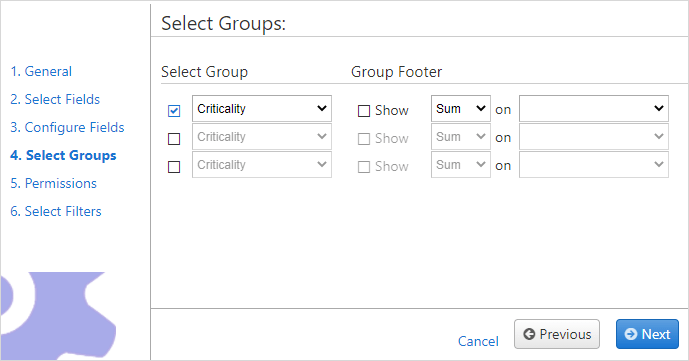Tick the disabled Show checkbox in third row

[x=364, y=167]
